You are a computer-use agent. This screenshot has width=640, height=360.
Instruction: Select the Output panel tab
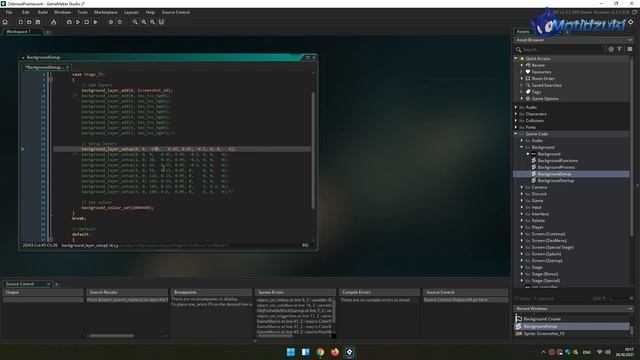tap(43, 292)
